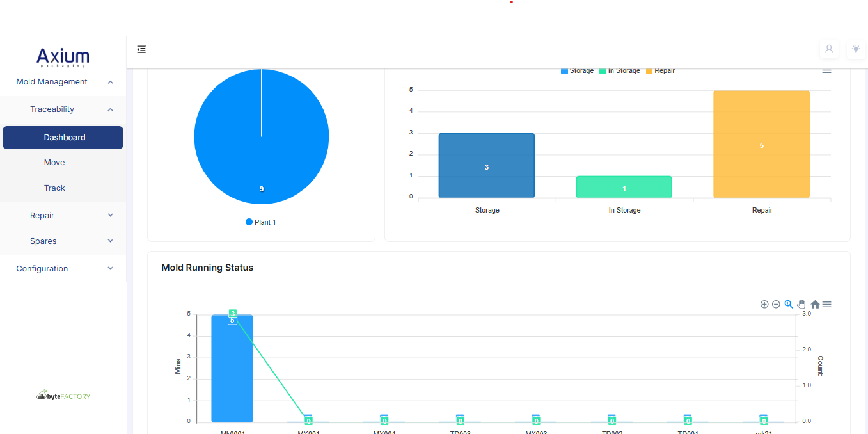Click the Mins axis title
The image size is (868, 434).
click(178, 367)
